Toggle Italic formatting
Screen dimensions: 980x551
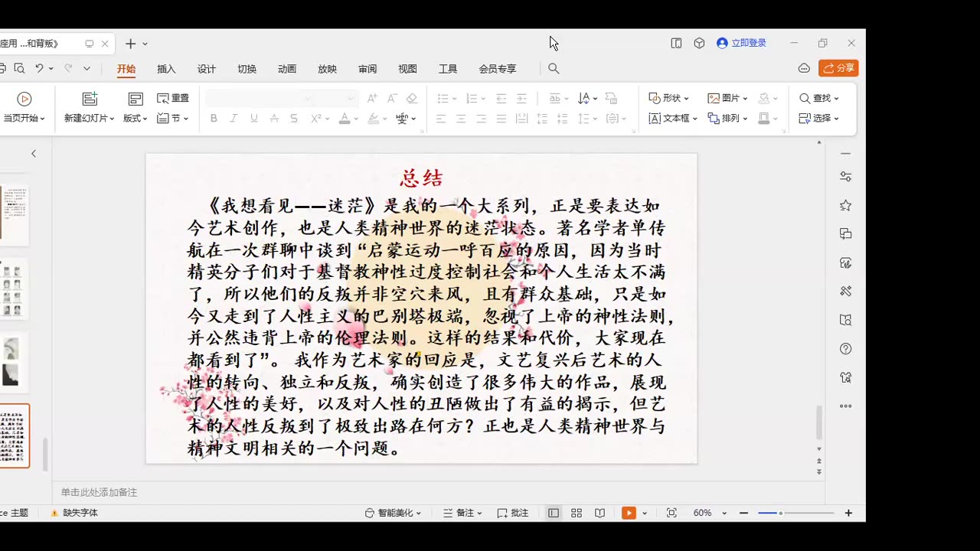coord(234,119)
